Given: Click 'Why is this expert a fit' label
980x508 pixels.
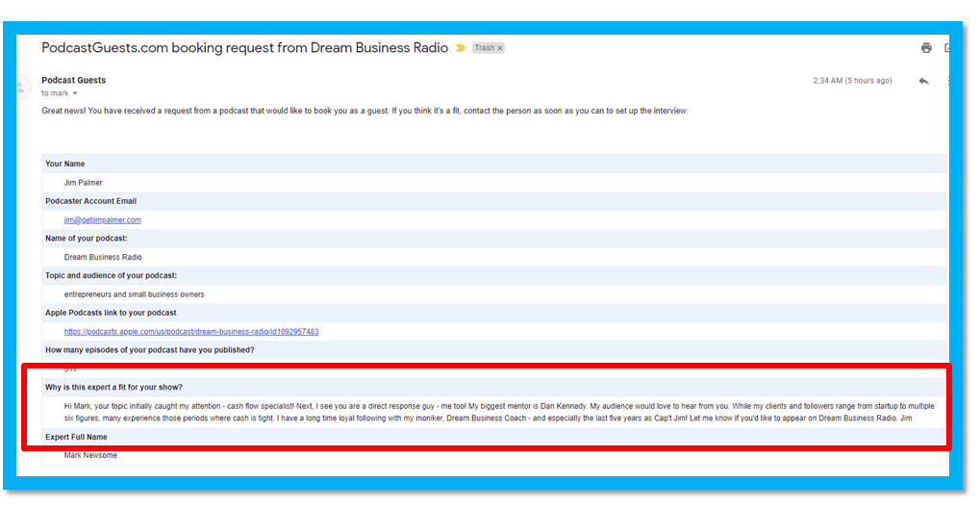Looking at the screenshot, I should point(113,388).
